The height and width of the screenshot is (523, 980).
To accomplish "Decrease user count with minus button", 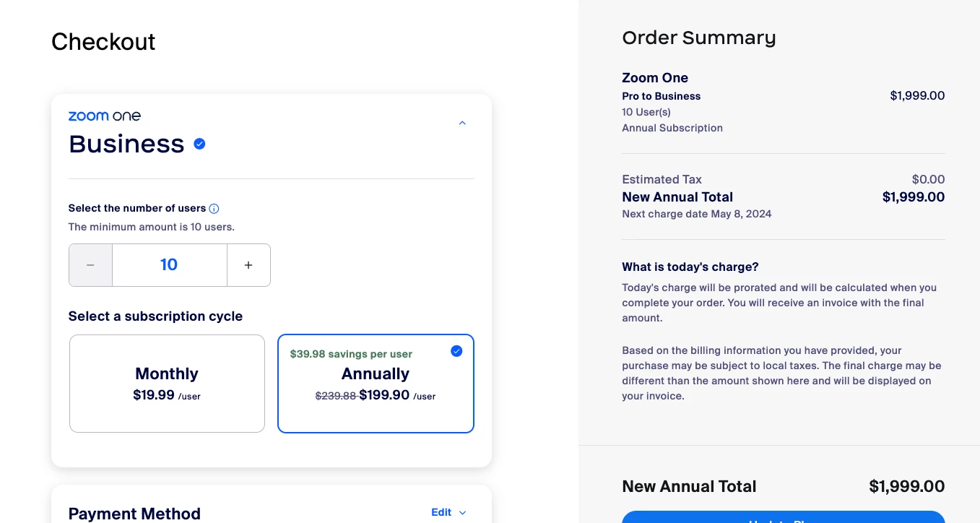I will (x=90, y=265).
